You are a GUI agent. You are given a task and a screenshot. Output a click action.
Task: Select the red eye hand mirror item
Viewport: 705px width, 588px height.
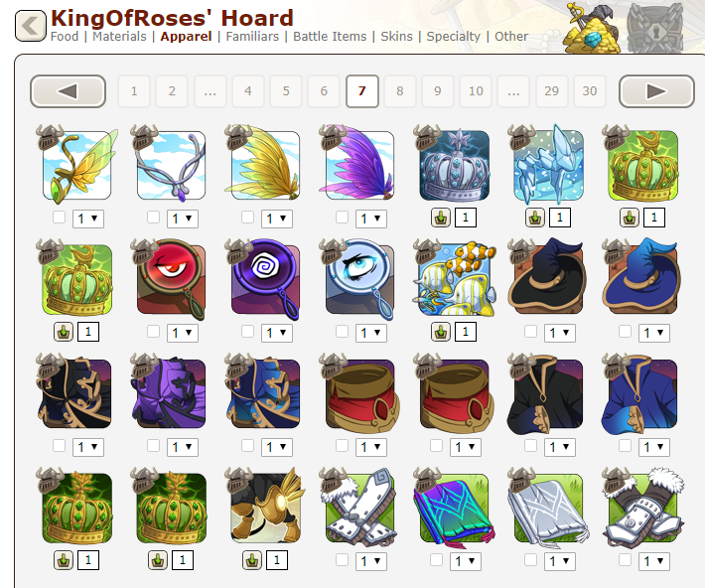click(172, 279)
